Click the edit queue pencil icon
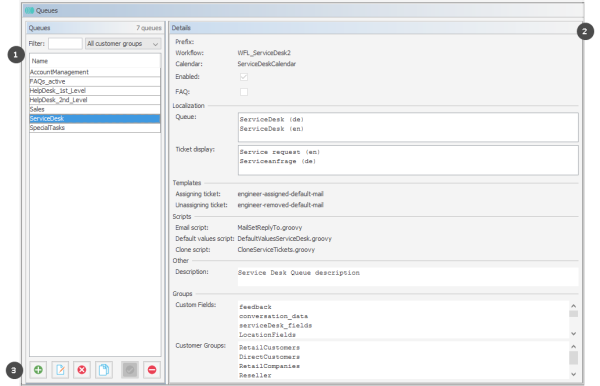Image resolution: width=600 pixels, height=386 pixels. click(x=60, y=370)
